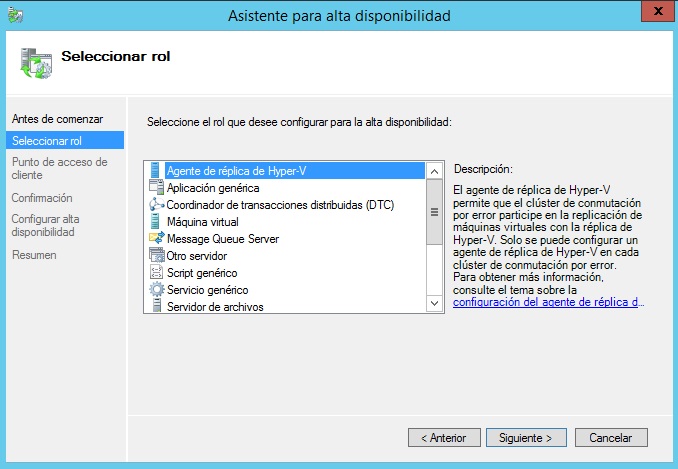Open the Punto de acceso de cliente step
The image size is (678, 469).
pos(59,169)
